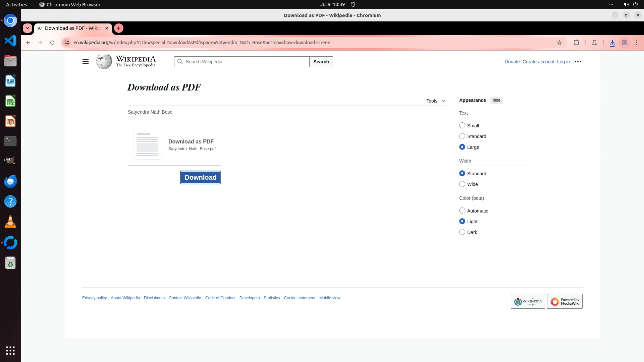
Task: Switch color to Dark mode
Action: click(x=462, y=232)
